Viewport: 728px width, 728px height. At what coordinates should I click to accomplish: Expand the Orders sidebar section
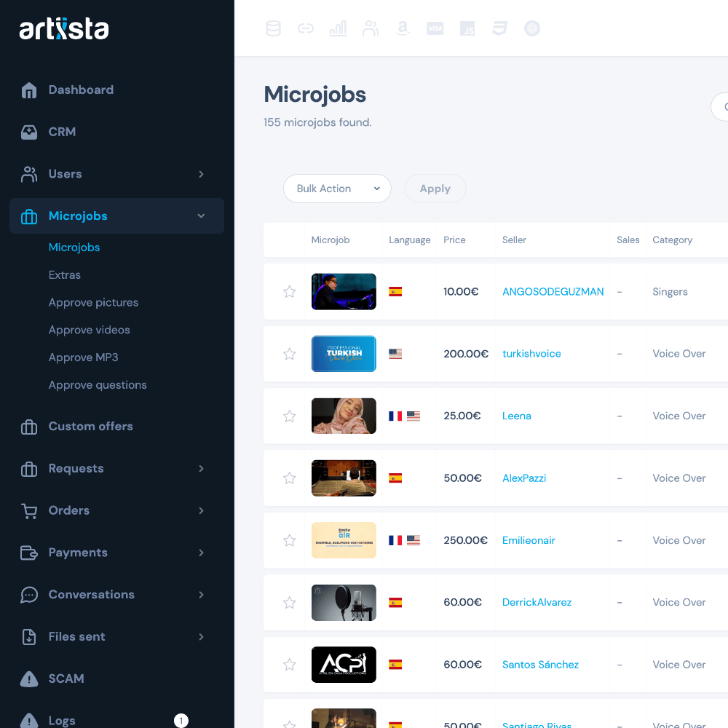pyautogui.click(x=201, y=510)
